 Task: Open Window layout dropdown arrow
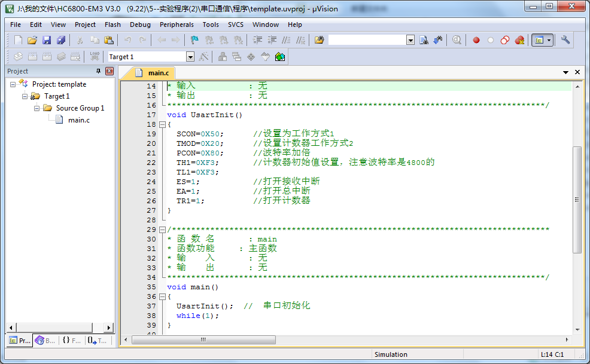[549, 40]
